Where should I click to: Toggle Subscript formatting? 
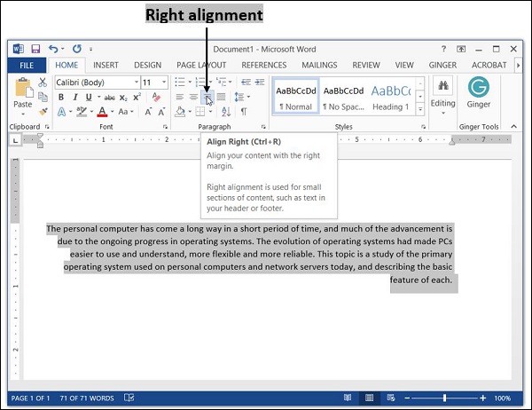[x=123, y=98]
